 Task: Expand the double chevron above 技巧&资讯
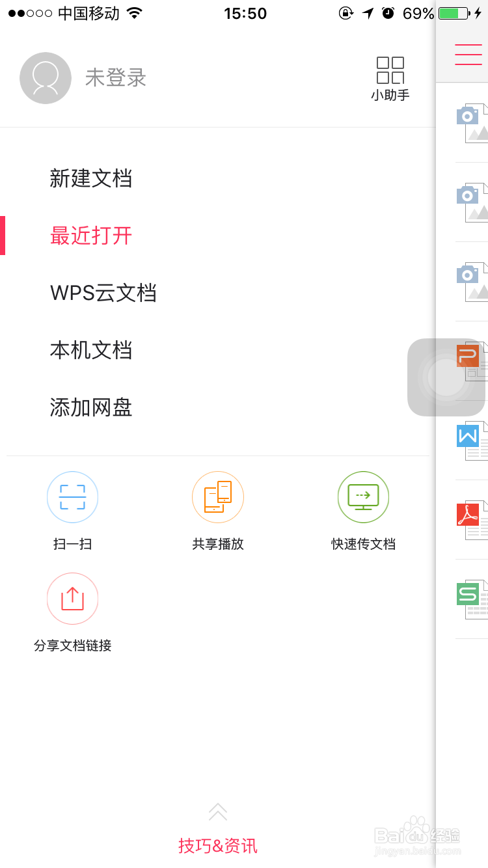(218, 811)
